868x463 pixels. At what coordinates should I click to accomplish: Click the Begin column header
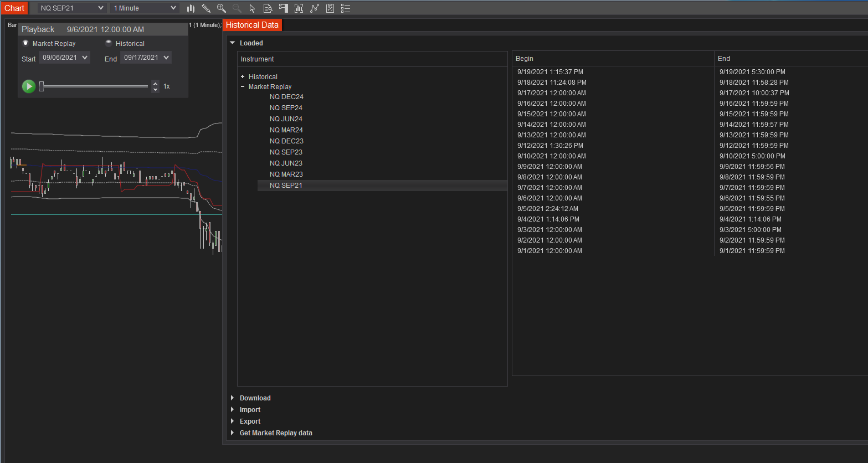613,59
